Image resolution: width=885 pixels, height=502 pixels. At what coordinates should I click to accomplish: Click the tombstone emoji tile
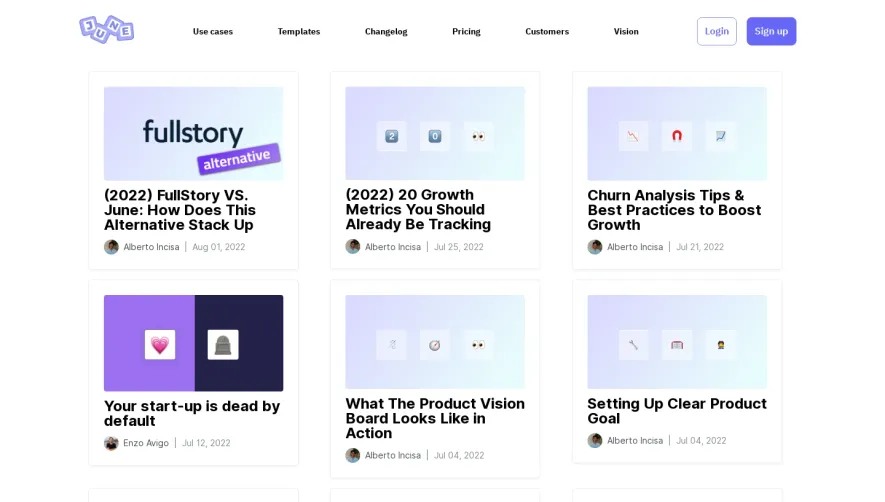(223, 344)
